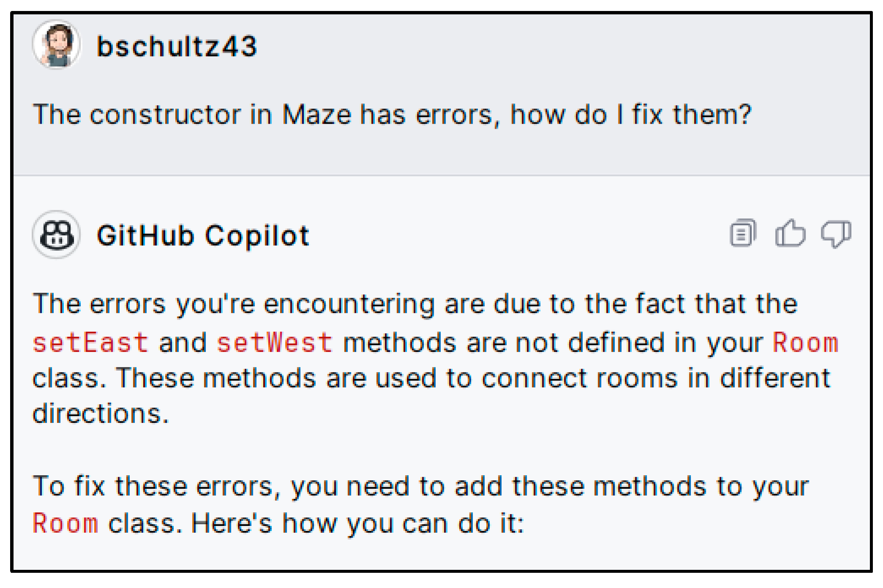The image size is (883, 588).
Task: Click the line starting 'The errors you're encountering'
Action: (415, 304)
